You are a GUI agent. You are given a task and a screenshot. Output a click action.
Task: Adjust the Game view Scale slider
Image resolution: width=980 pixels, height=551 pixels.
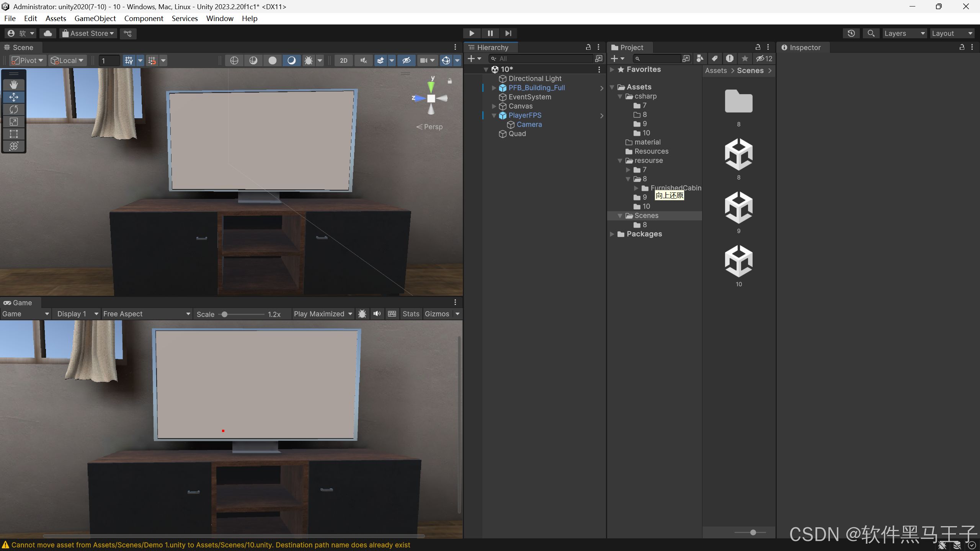225,314
